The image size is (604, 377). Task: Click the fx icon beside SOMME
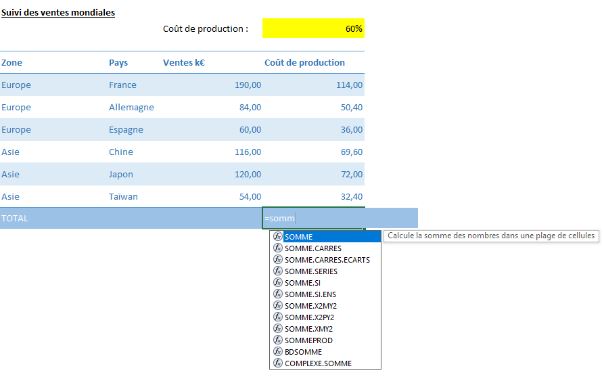[x=278, y=236]
